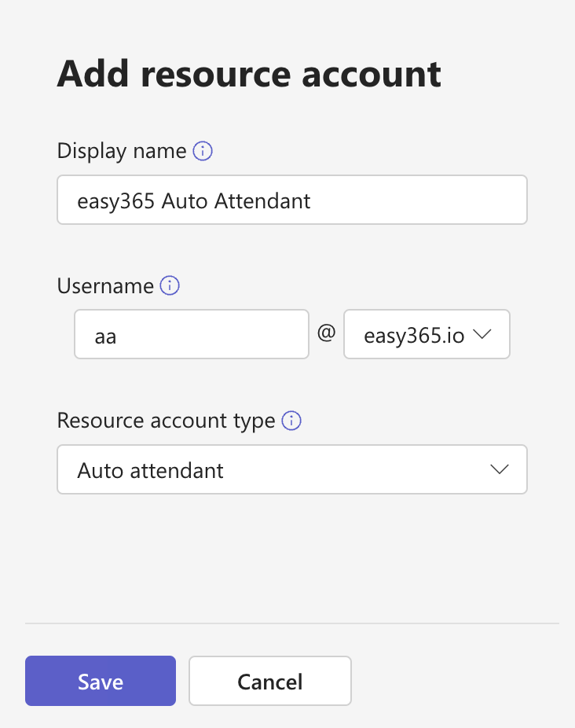Click the info icon beside Display name

click(x=203, y=150)
